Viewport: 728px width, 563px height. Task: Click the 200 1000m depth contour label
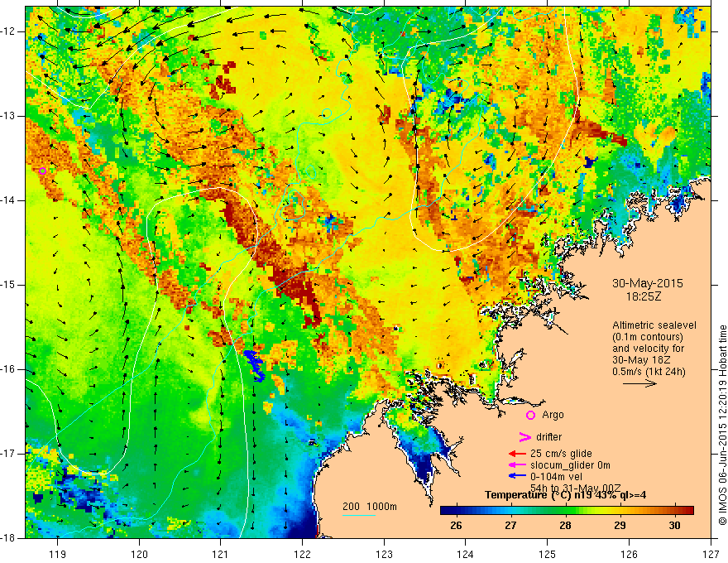pyautogui.click(x=370, y=507)
